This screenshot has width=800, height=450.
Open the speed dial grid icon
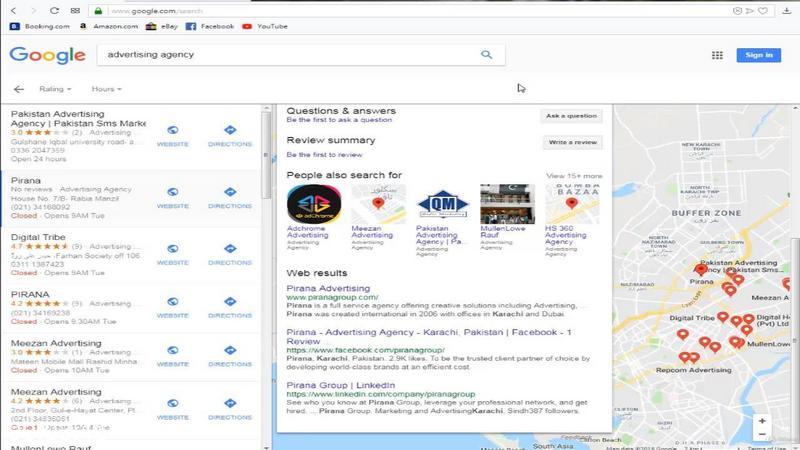[x=75, y=11]
